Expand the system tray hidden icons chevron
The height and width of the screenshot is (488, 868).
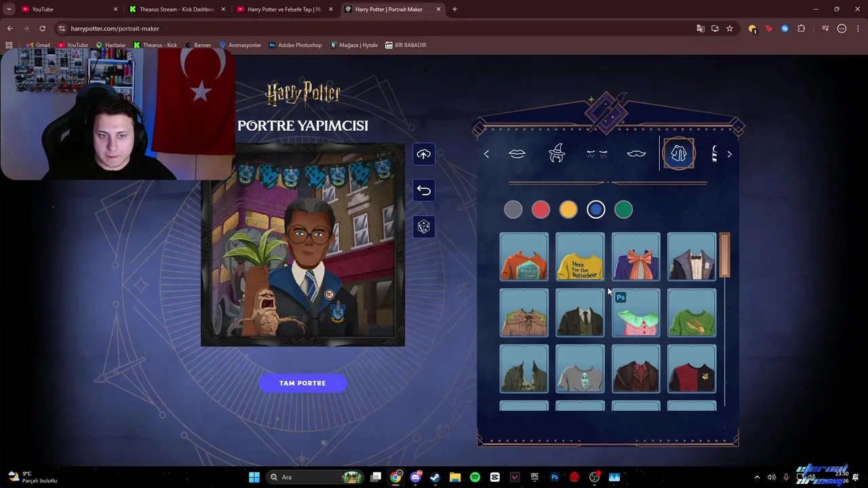[x=757, y=477]
